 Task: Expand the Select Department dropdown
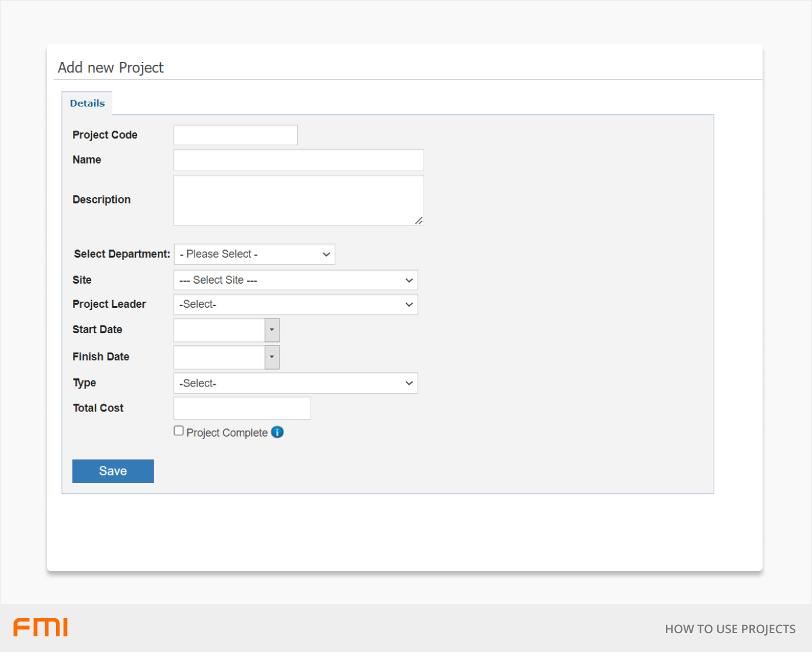click(254, 254)
